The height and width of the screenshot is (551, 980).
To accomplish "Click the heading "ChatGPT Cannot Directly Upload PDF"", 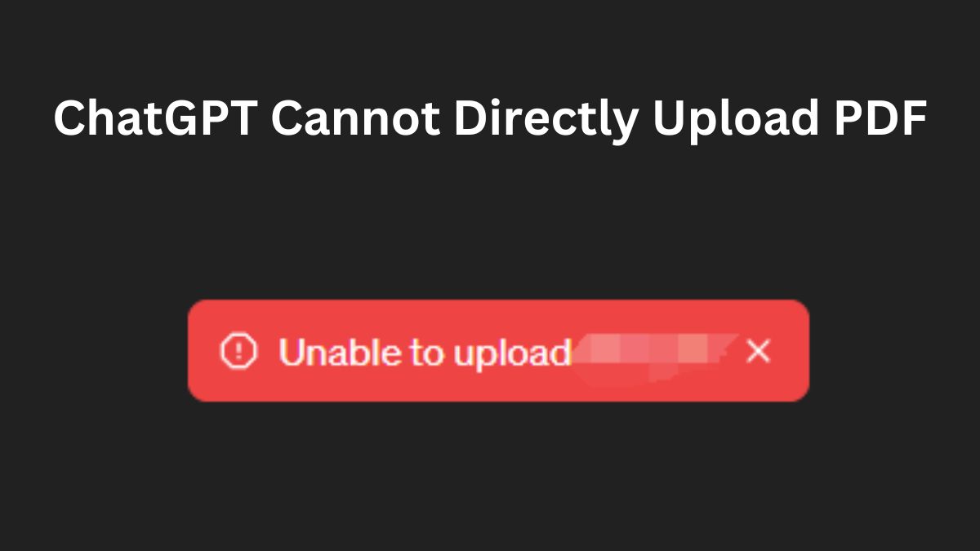I will [490, 119].
